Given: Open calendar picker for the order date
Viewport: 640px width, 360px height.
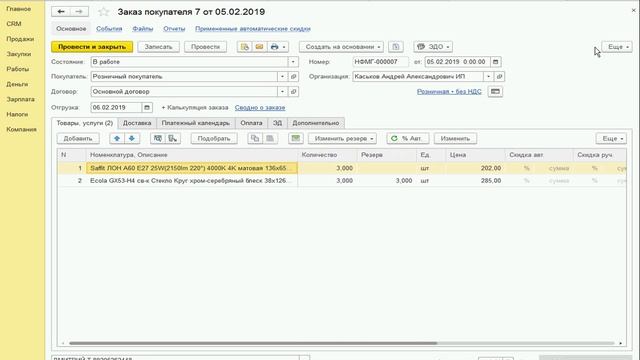Looking at the screenshot, I should (x=496, y=62).
